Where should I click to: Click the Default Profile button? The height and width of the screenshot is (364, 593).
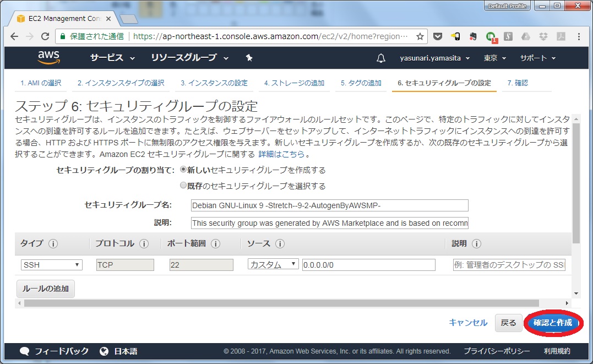tap(507, 6)
